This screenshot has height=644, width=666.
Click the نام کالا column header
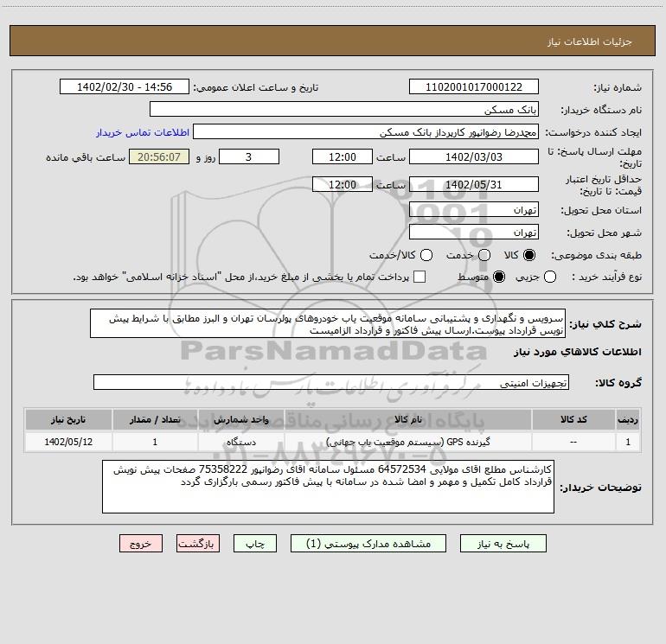407,419
